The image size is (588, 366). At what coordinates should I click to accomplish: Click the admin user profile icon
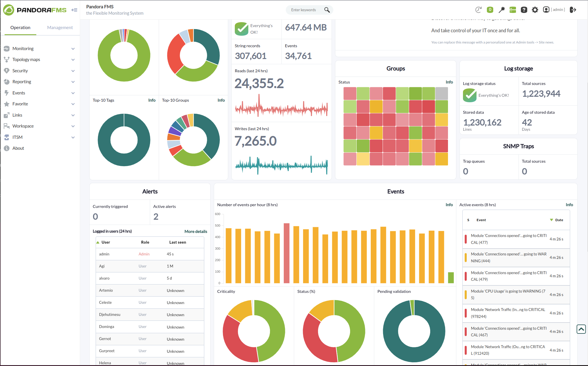(546, 9)
